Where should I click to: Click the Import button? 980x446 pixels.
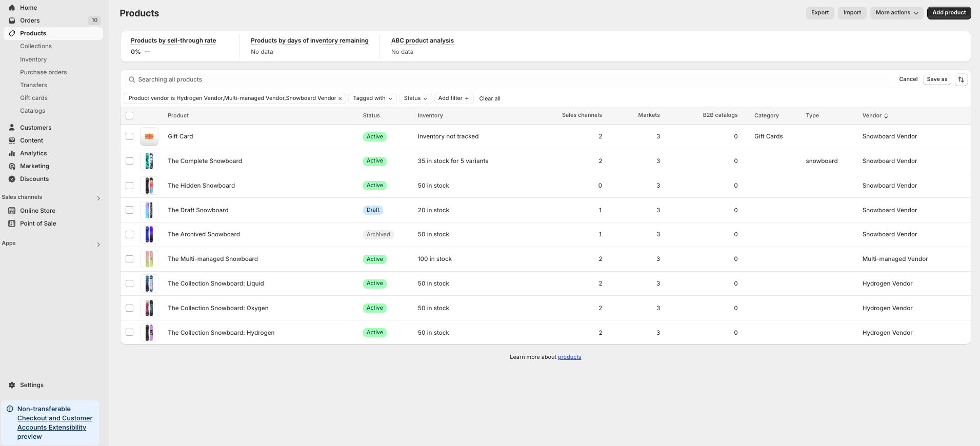click(852, 13)
